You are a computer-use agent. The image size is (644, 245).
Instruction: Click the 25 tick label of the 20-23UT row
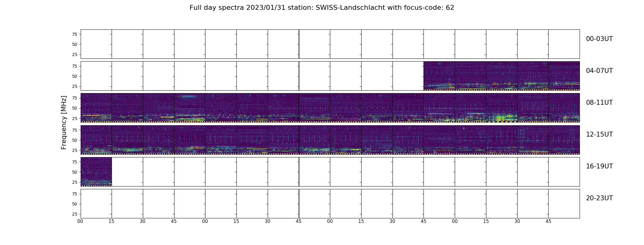click(x=75, y=214)
